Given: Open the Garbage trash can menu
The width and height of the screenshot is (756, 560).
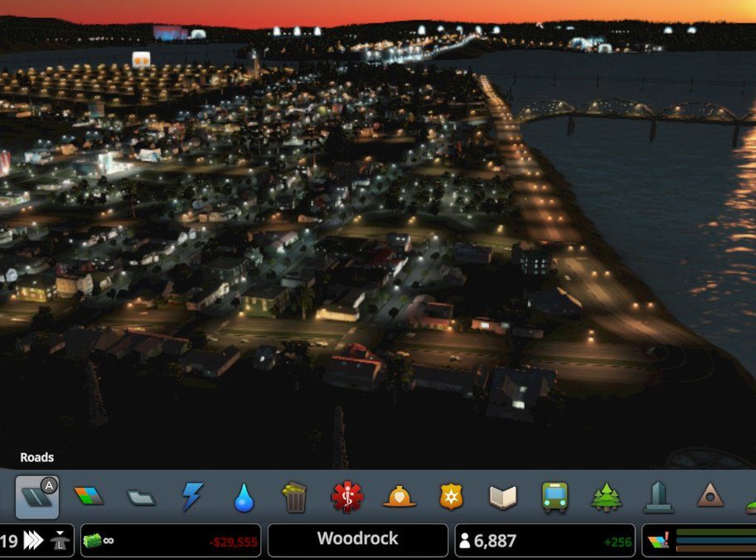Looking at the screenshot, I should [294, 497].
